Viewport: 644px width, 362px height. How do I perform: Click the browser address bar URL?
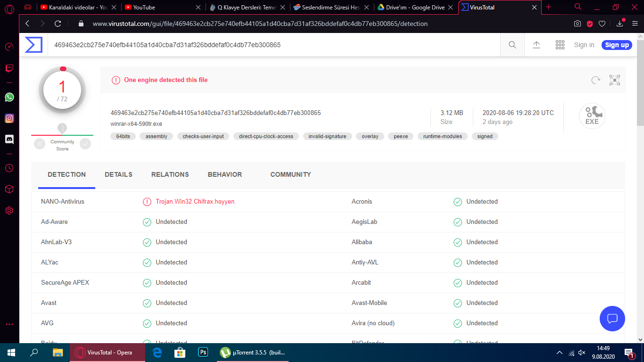(260, 24)
